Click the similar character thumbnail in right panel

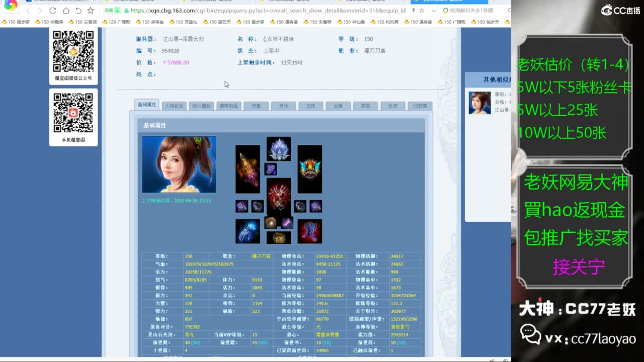point(479,103)
